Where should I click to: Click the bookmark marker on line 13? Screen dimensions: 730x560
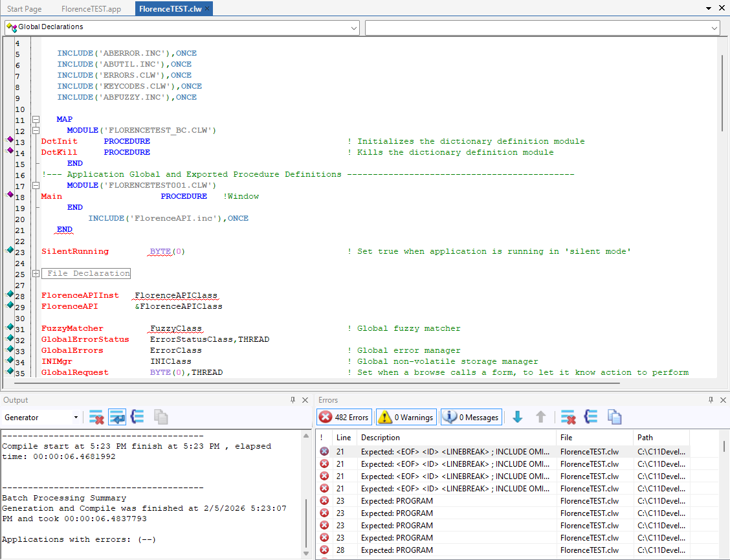pos(10,140)
